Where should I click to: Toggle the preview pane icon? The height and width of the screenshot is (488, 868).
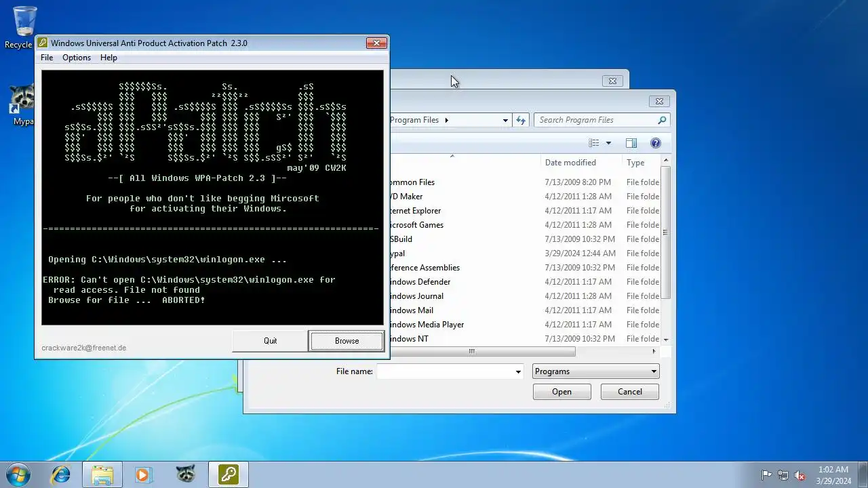pos(631,143)
